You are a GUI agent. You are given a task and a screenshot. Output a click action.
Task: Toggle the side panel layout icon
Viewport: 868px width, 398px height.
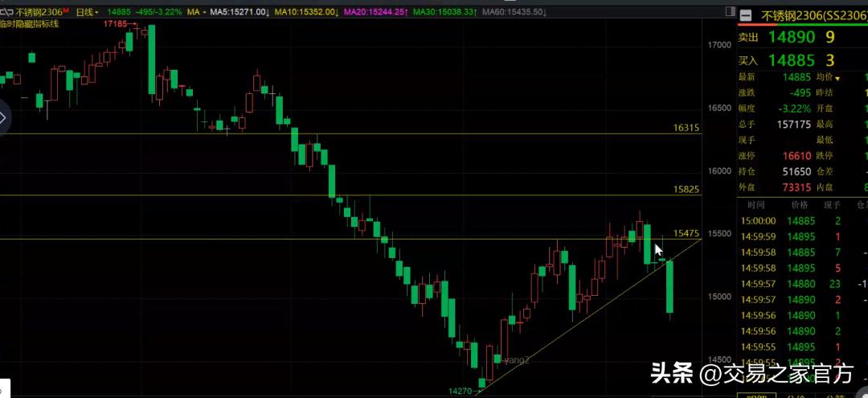(x=730, y=11)
